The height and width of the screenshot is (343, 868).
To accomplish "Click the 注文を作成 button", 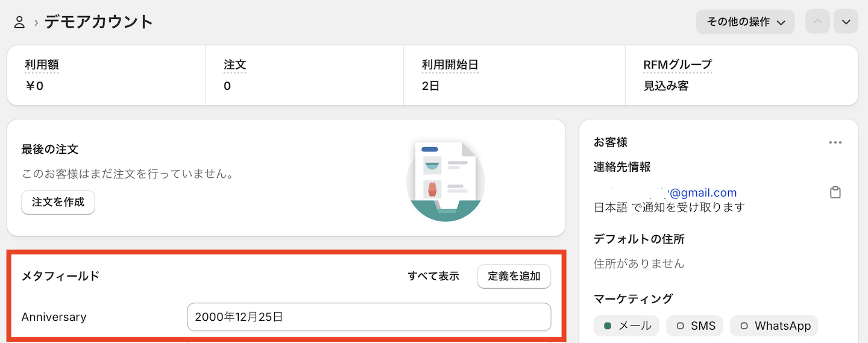I will [x=58, y=202].
